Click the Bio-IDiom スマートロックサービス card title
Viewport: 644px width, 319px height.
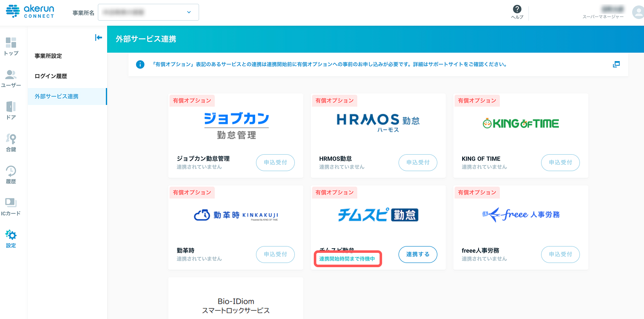[236, 306]
